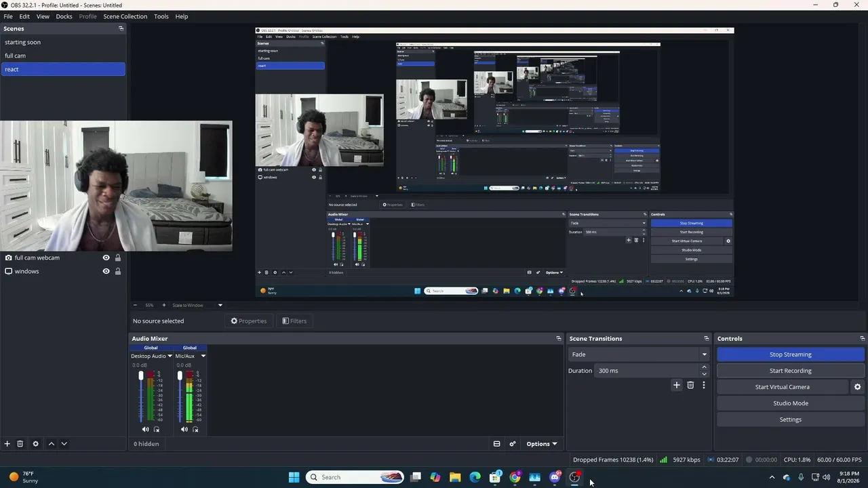868x488 pixels.
Task: Show hidden system tray icons chevron
Action: tap(772, 477)
